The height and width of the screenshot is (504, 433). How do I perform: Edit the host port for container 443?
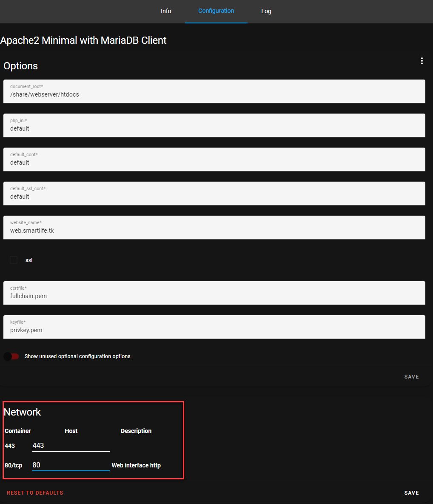[x=71, y=445]
